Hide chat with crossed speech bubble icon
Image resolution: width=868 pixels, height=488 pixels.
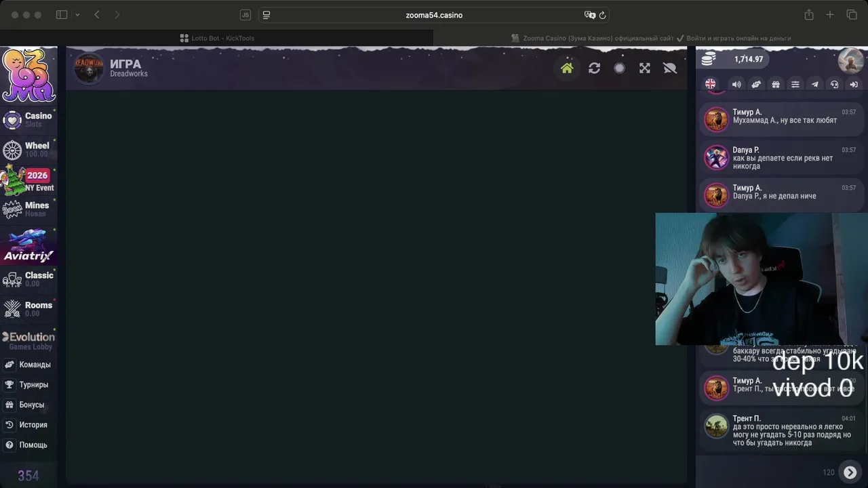coord(670,68)
